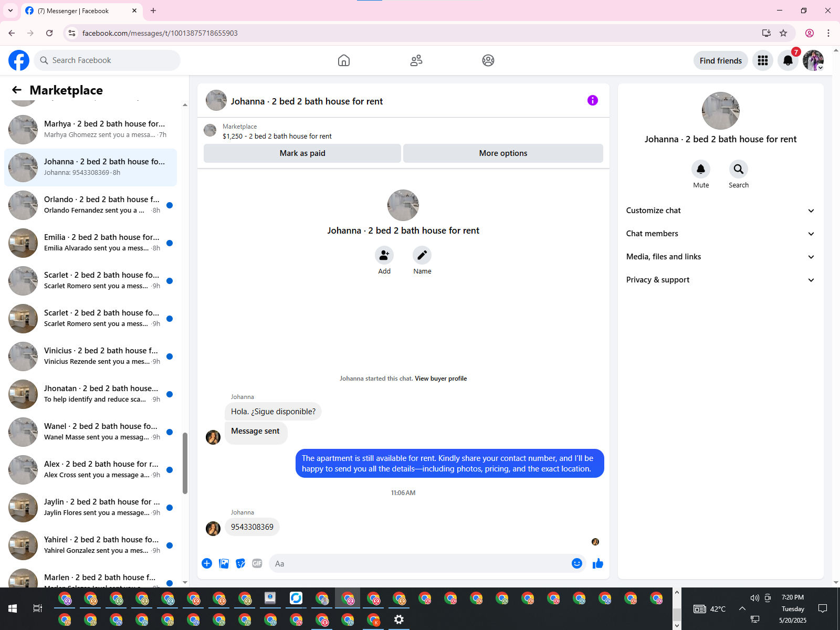The image size is (840, 630).
Task: Click the browser address bar URL
Action: [160, 33]
